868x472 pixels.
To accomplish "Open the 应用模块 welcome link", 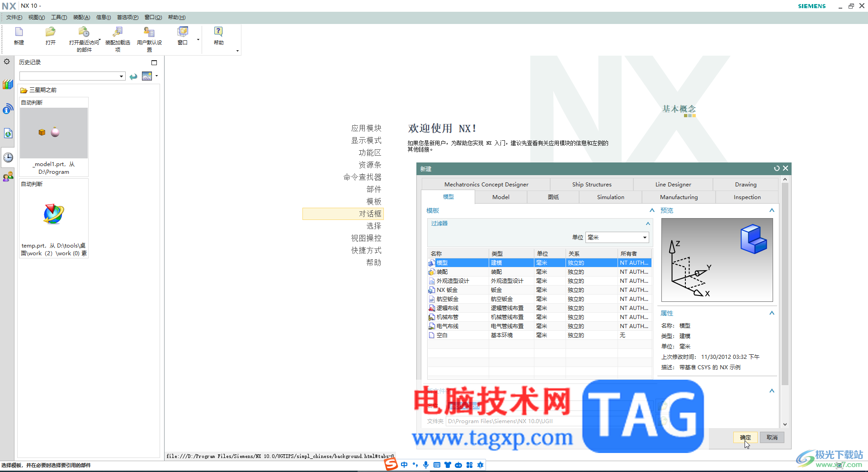I will point(366,128).
